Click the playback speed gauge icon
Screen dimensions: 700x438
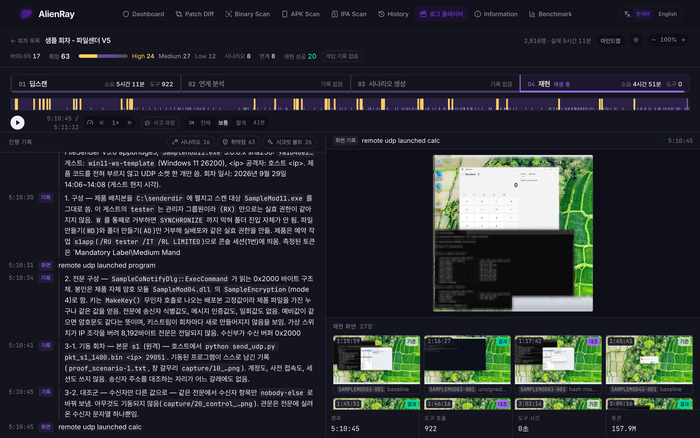90,122
